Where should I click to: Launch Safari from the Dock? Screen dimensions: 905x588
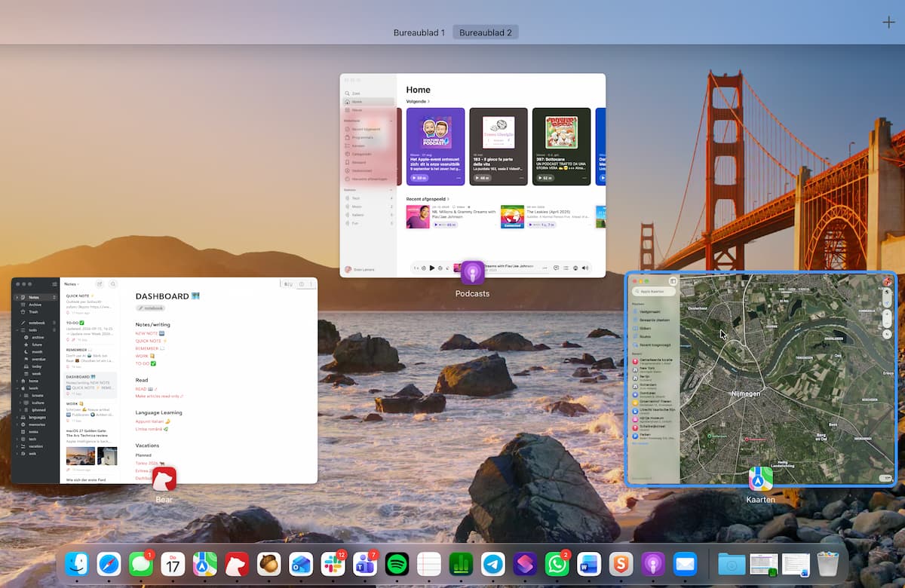tap(109, 564)
